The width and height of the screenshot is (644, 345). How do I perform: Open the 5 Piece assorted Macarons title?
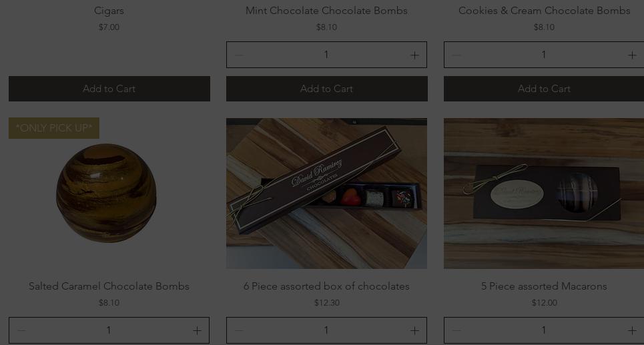[x=544, y=286]
